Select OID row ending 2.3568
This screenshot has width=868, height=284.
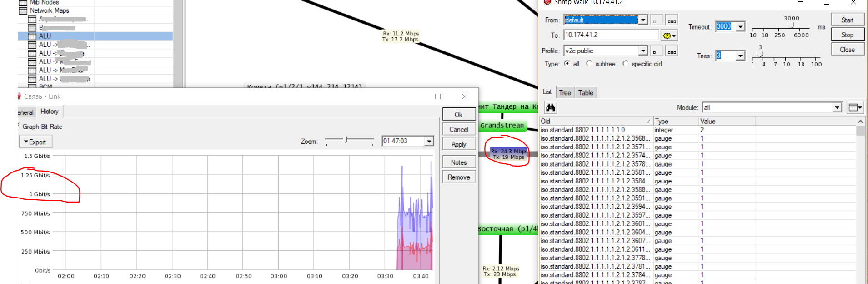tap(698, 138)
